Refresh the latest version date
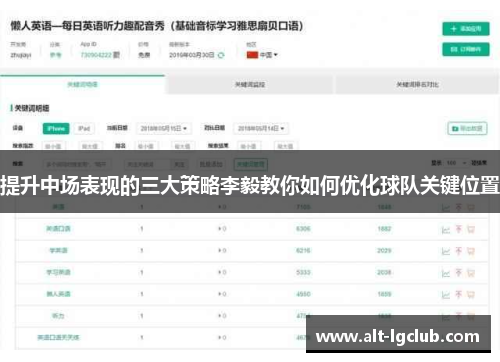The height and width of the screenshot is (362, 500). (221, 55)
